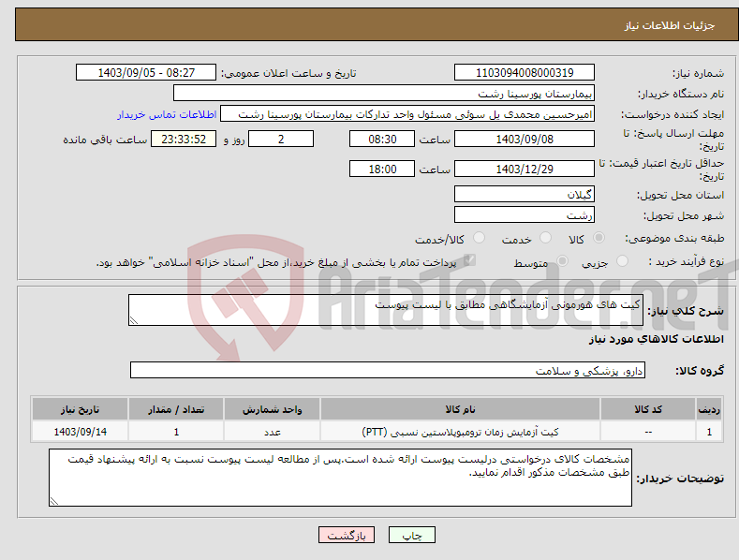Click the گروه کالا field دارو، پزشکی و سلامت

(x=388, y=370)
